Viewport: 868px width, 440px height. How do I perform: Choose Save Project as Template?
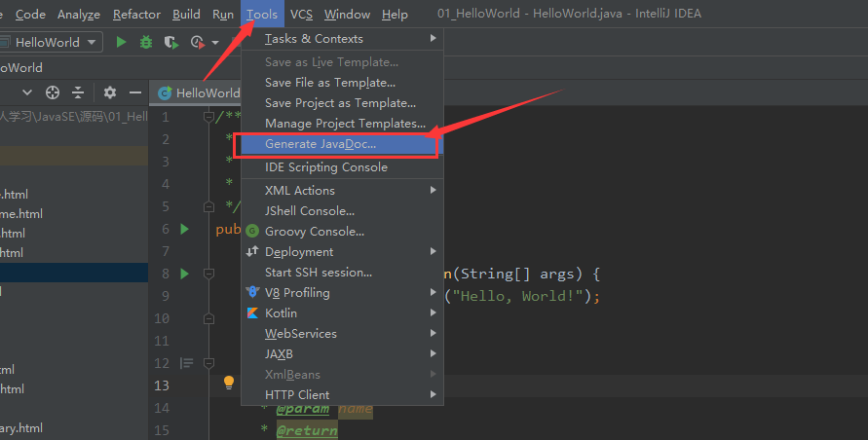click(x=342, y=103)
